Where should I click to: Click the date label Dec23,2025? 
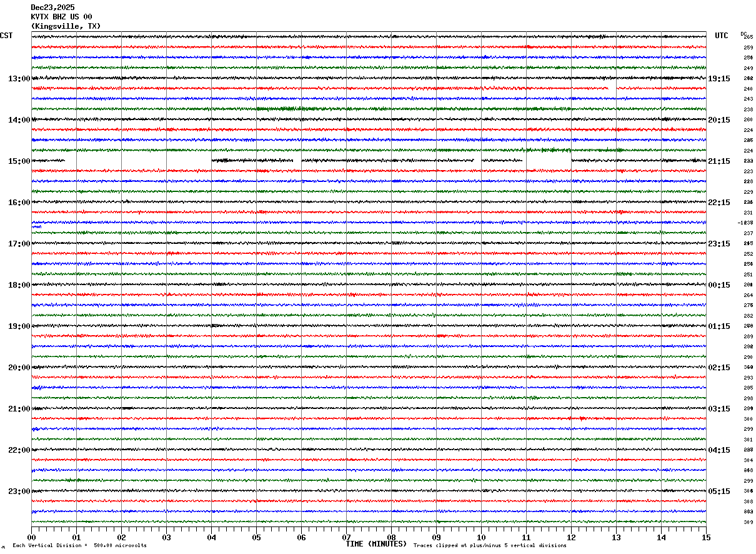pos(52,8)
